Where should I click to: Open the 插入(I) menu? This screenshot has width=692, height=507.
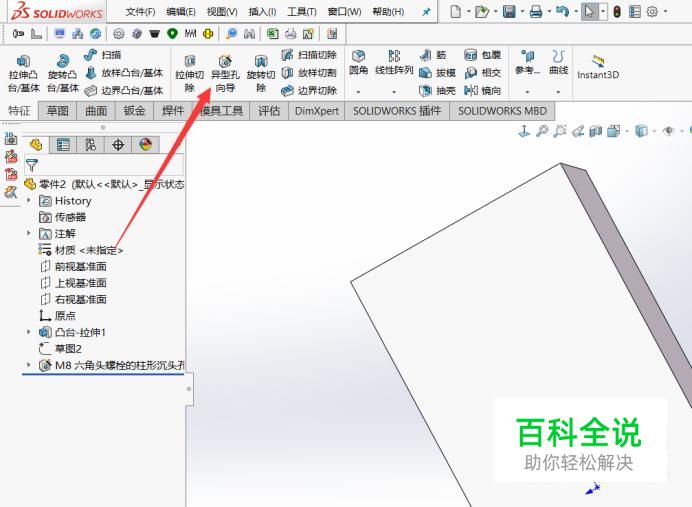click(x=262, y=12)
